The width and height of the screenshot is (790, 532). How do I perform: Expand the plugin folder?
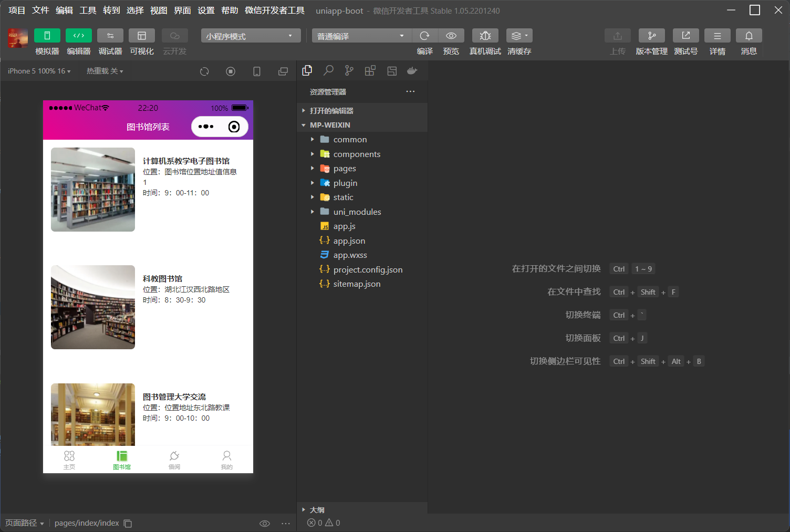click(362, 183)
